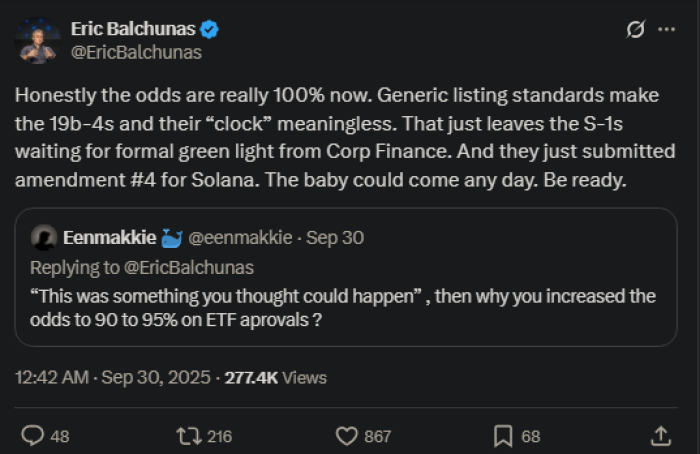Open the @EricBalchunas handle link

(136, 53)
